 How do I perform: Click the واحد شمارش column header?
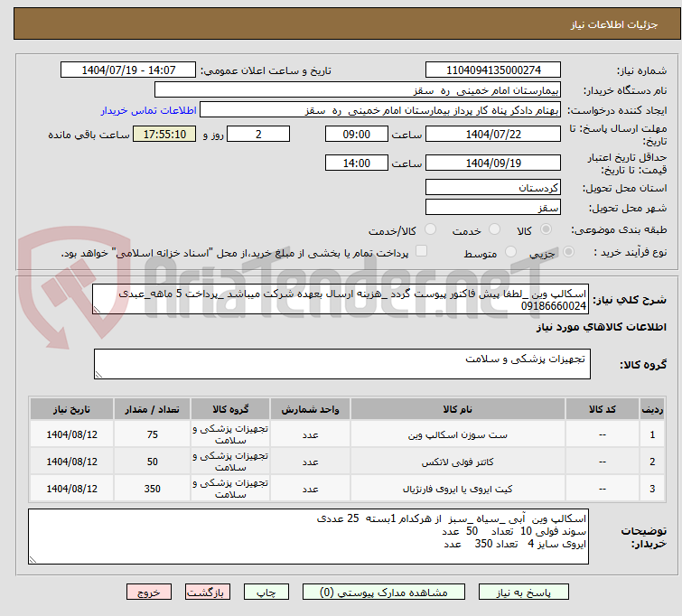tap(310, 409)
